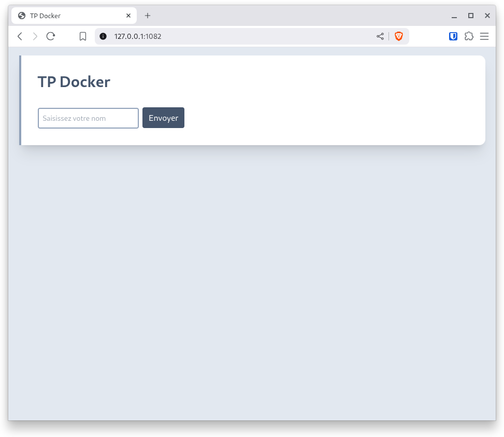Open a new tab with the plus button
The width and height of the screenshot is (504, 437).
pyautogui.click(x=148, y=16)
